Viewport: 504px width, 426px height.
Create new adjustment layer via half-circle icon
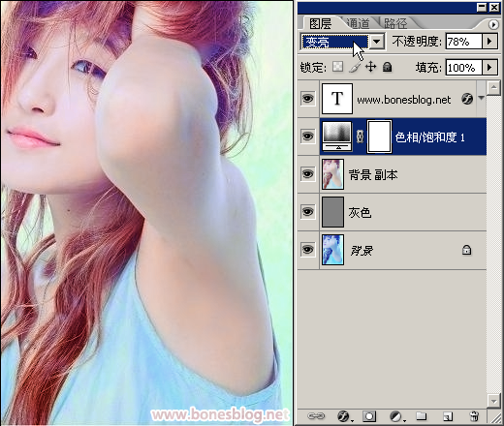click(x=396, y=416)
